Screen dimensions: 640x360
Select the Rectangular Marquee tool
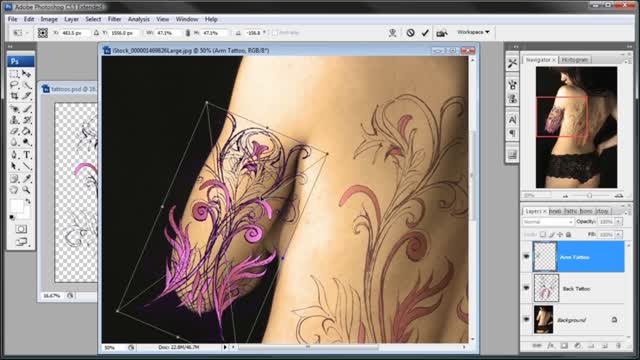coord(14,74)
